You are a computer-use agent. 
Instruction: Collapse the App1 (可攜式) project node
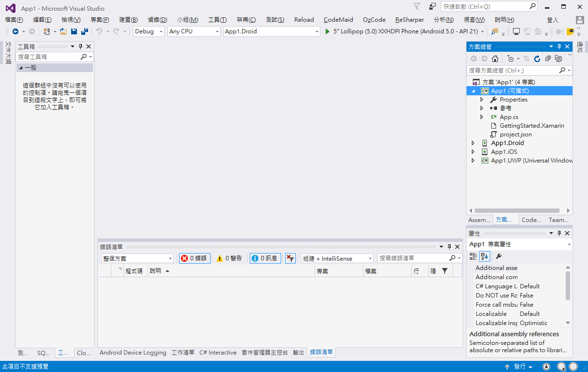tap(473, 91)
